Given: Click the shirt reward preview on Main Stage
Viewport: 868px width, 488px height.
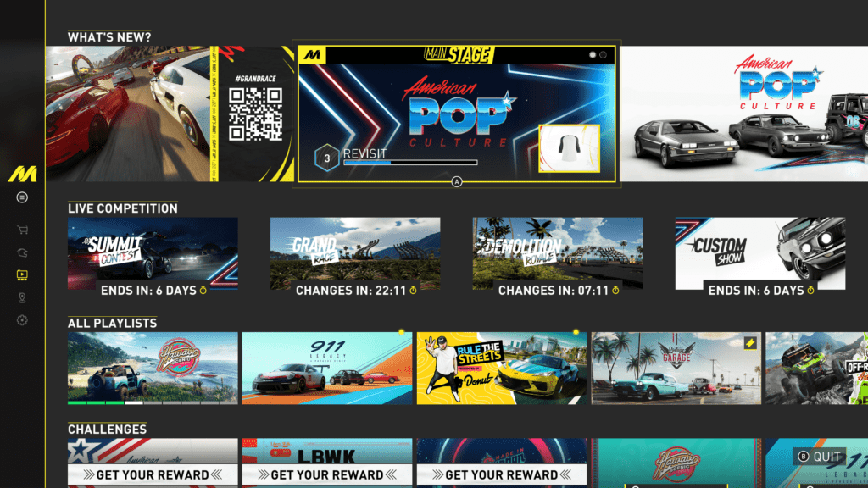Looking at the screenshot, I should [569, 148].
